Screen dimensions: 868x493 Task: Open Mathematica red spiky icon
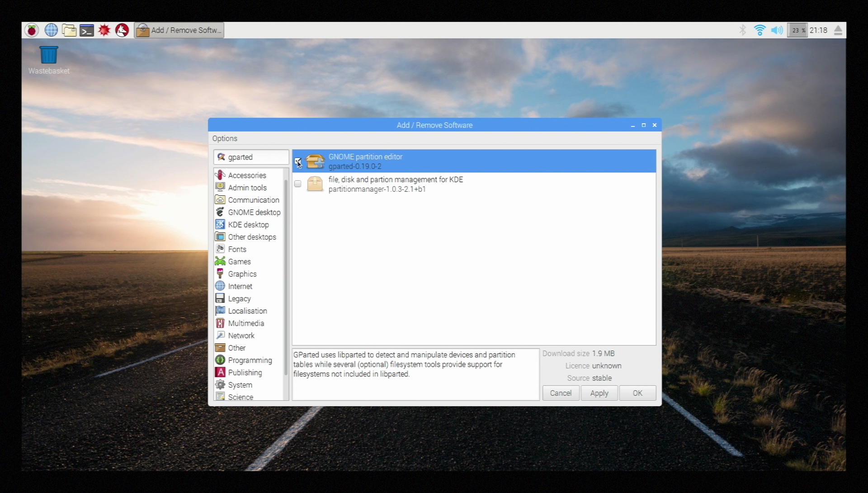click(104, 30)
